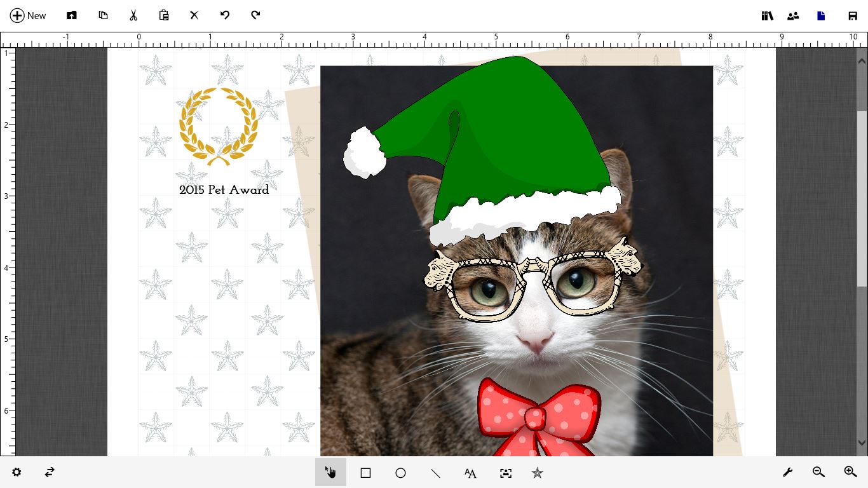This screenshot has height=488, width=868.
Task: Click the vertical scrollbar thumb
Action: (x=862, y=198)
